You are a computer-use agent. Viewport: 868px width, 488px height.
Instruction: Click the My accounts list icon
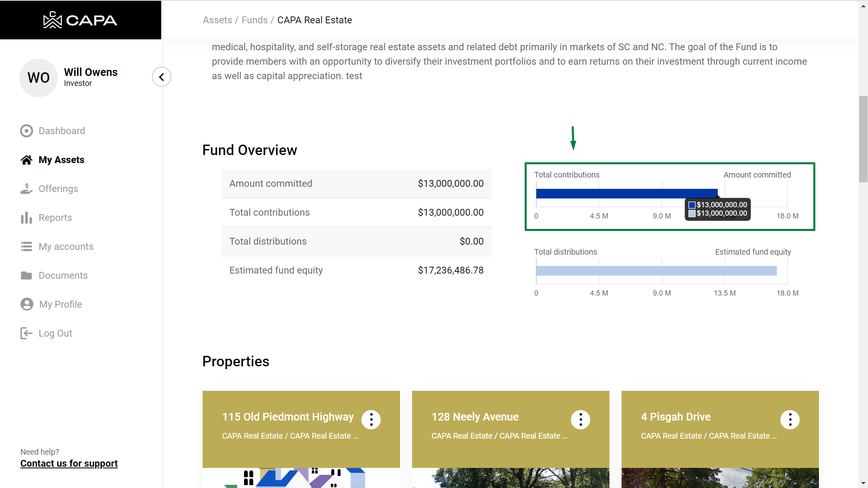point(27,247)
